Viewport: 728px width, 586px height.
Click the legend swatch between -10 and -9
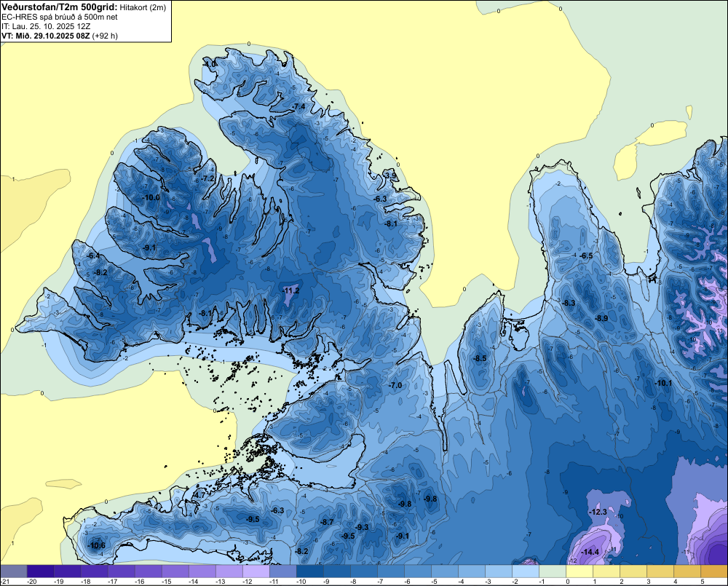coord(310,571)
